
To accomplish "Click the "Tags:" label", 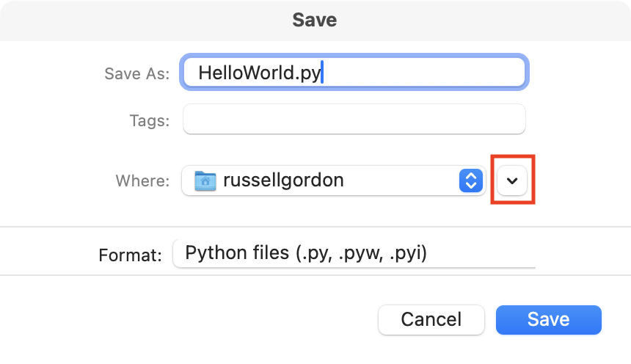I will point(149,120).
